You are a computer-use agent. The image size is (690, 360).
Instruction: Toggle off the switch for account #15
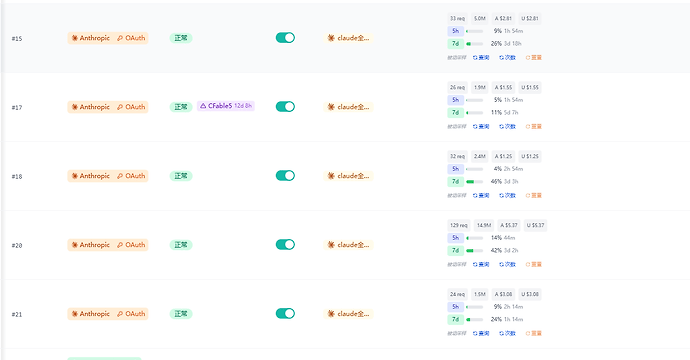pos(285,38)
